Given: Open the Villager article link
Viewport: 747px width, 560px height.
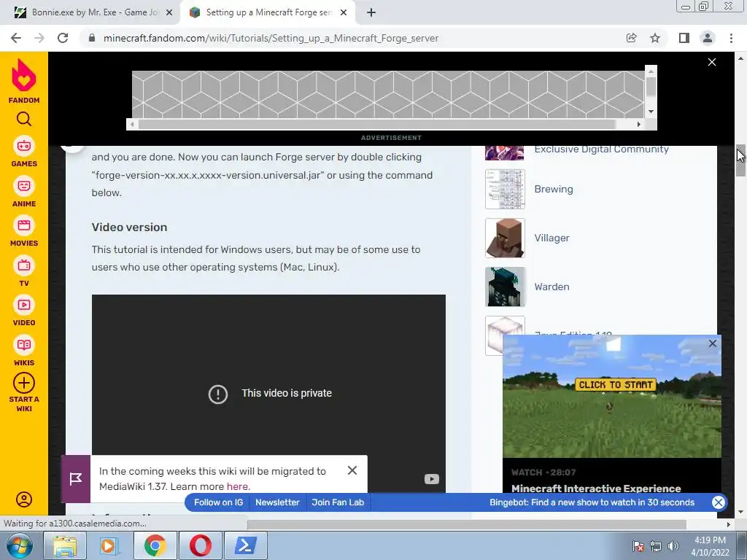Looking at the screenshot, I should pyautogui.click(x=551, y=238).
